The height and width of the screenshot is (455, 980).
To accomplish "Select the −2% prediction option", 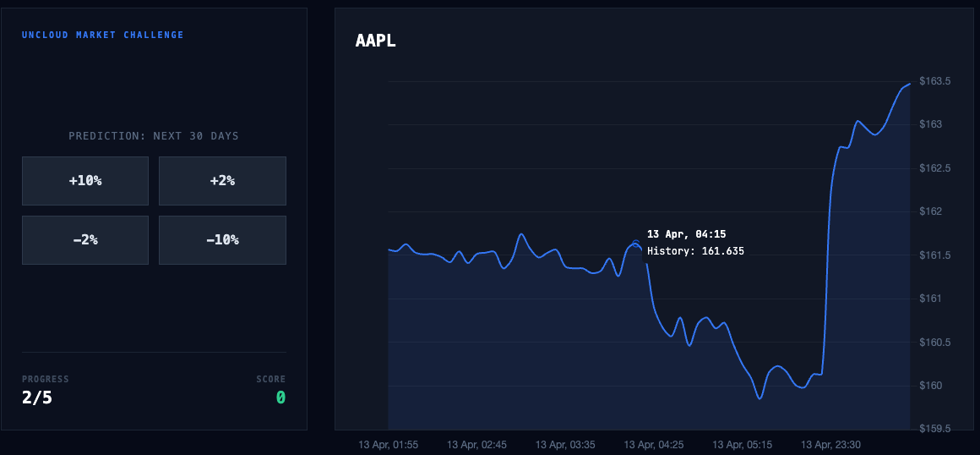I will pyautogui.click(x=85, y=240).
